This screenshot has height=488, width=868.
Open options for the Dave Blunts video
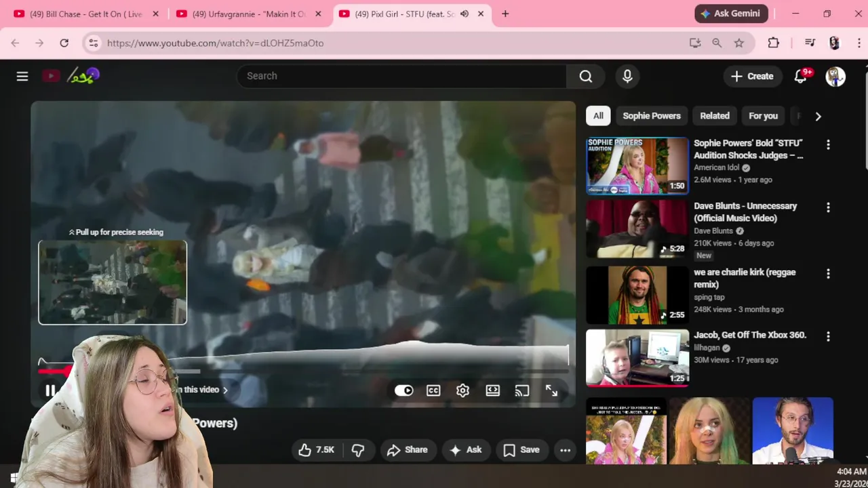pos(828,207)
